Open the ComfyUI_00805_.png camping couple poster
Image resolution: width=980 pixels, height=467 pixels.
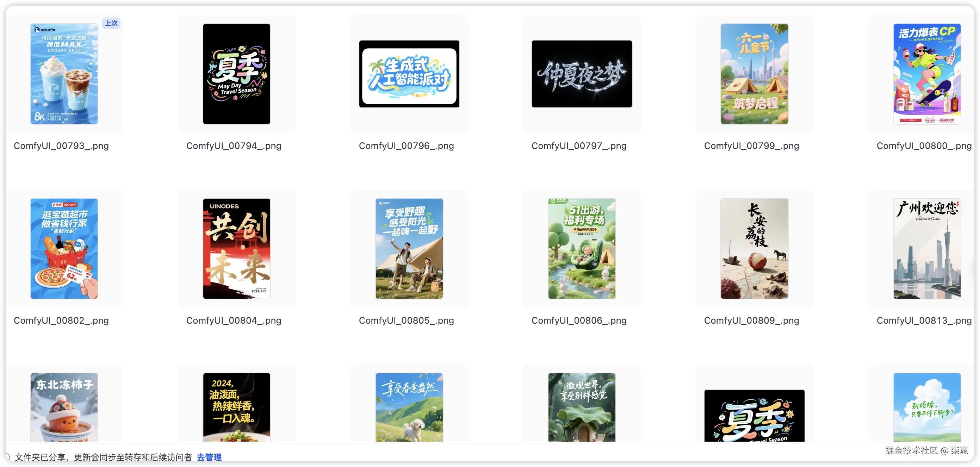(409, 248)
